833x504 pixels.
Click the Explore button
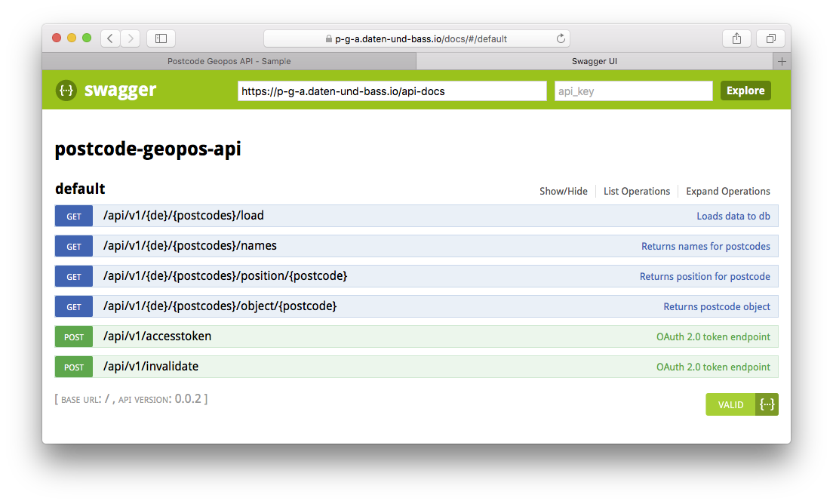[745, 91]
